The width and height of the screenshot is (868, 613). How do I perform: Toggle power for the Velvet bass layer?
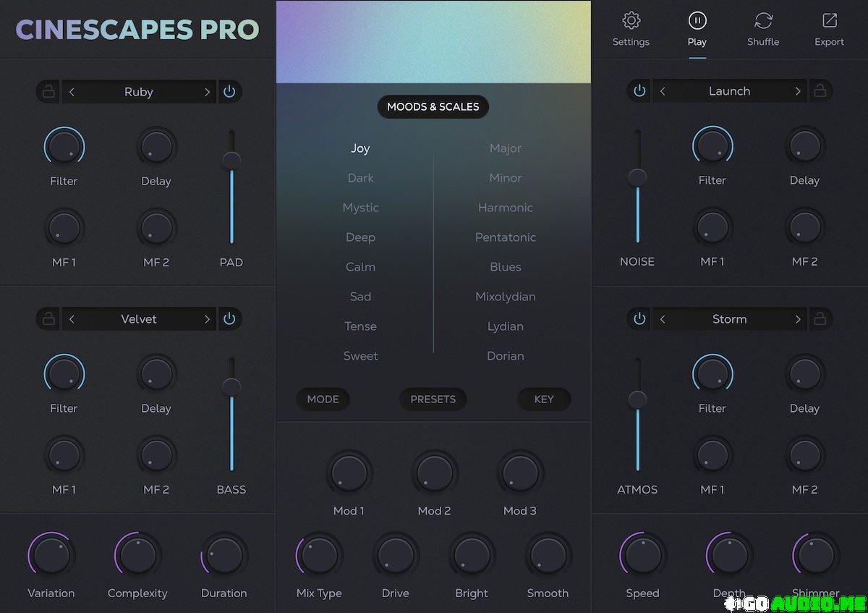coord(229,319)
